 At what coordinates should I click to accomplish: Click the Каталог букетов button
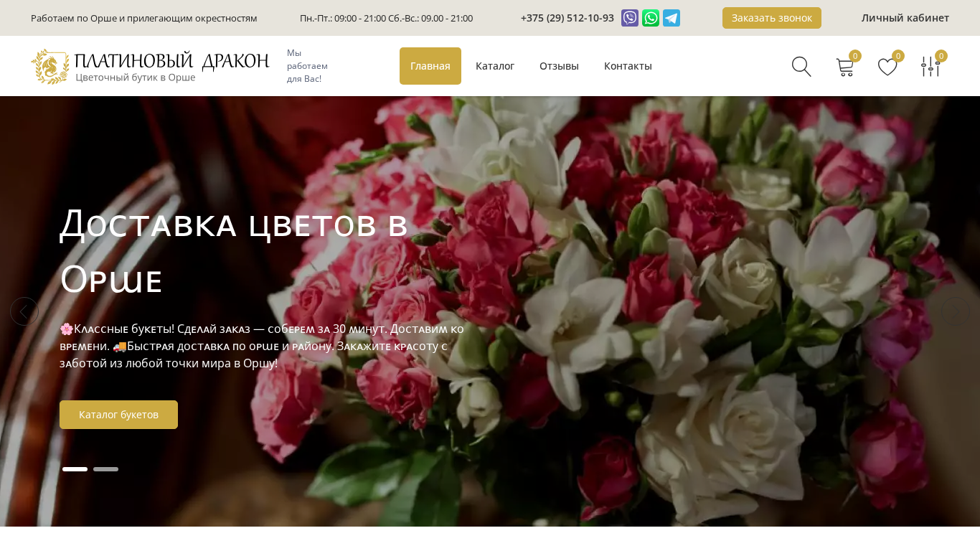118,415
